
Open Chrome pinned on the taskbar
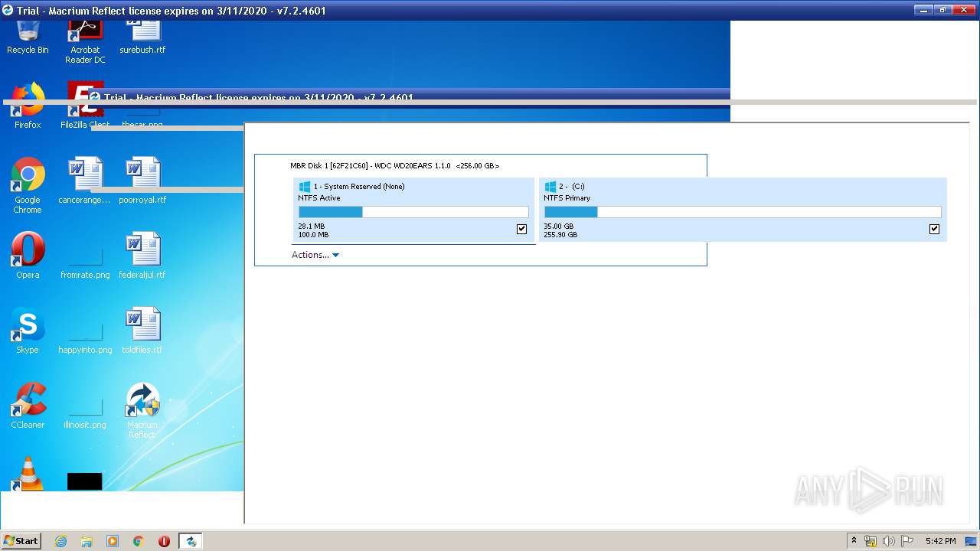139,541
